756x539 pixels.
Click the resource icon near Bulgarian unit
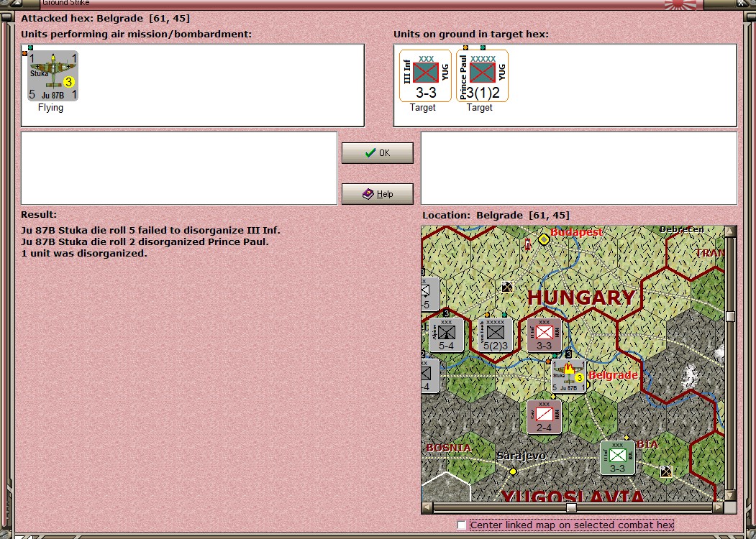tap(666, 471)
